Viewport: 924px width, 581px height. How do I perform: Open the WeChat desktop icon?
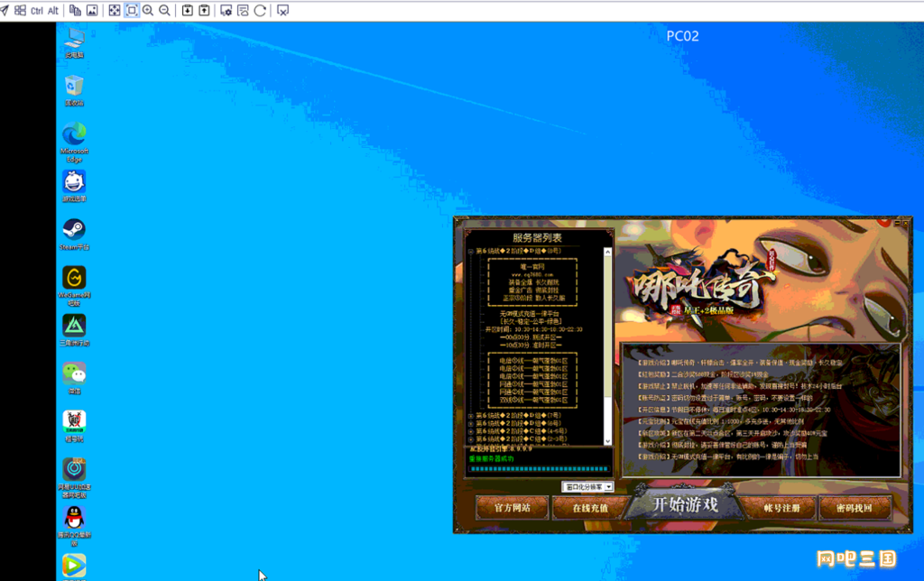pos(73,373)
